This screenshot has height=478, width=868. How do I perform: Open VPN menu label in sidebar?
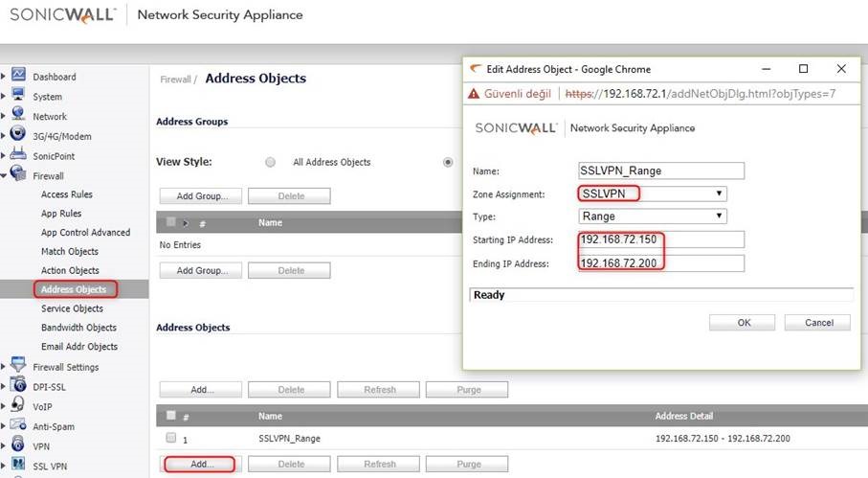(x=41, y=446)
